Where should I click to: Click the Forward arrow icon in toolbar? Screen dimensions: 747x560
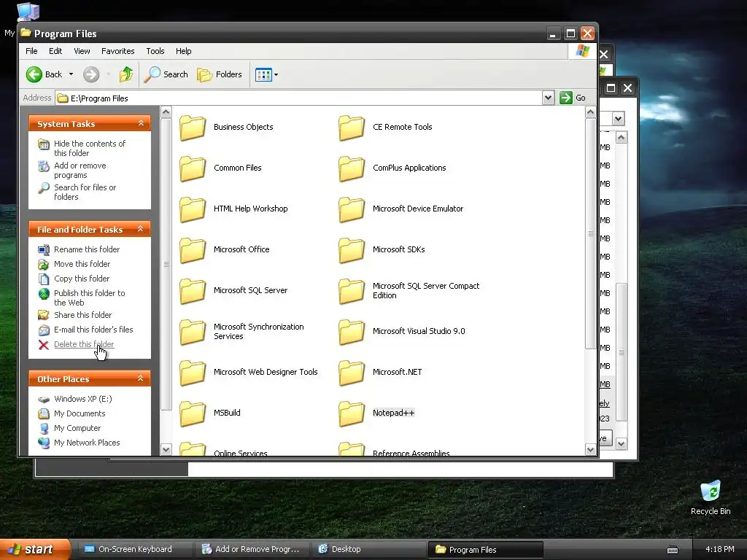click(x=91, y=74)
